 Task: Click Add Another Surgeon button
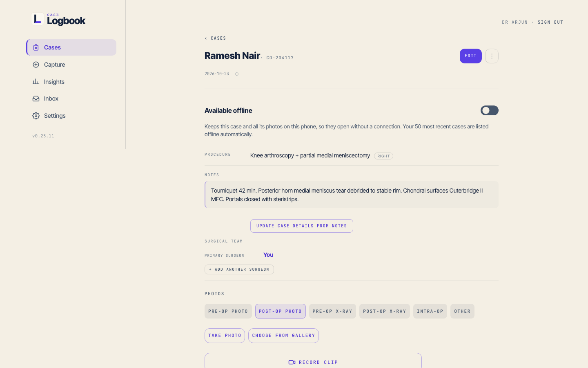tap(239, 269)
